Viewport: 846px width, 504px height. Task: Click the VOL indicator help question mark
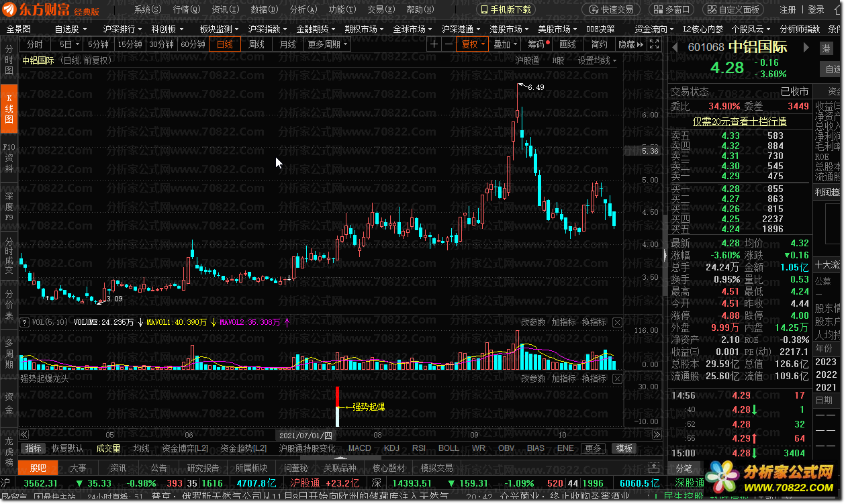24,323
